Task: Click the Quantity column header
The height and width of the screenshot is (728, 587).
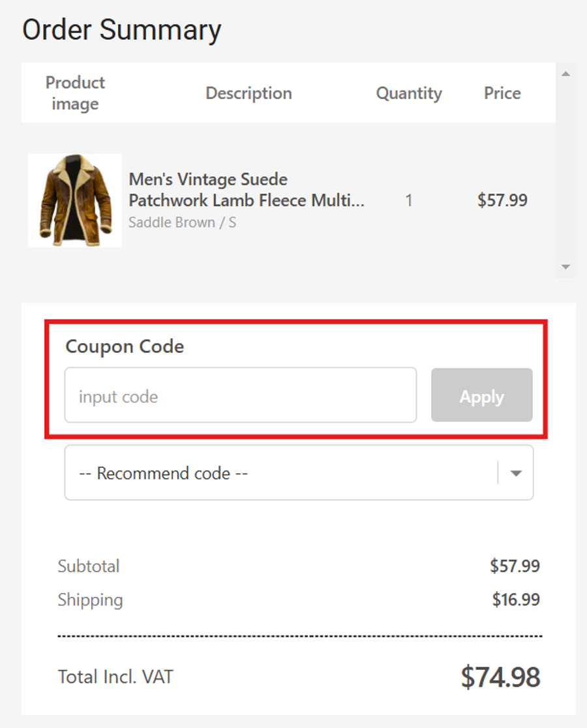Action: click(409, 93)
